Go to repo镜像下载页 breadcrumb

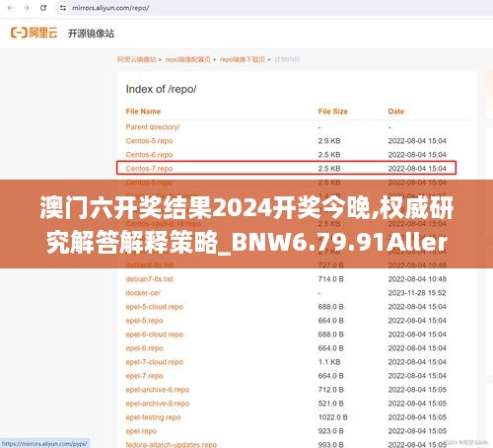(243, 59)
